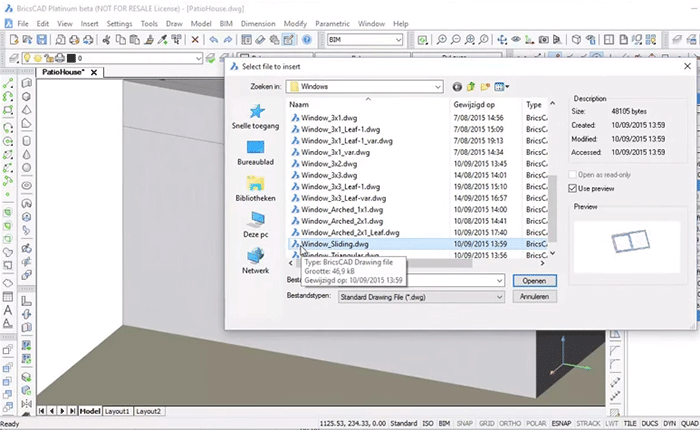Image resolution: width=700 pixels, height=430 pixels.
Task: Untick the 'Use preview' checkbox
Action: click(x=573, y=188)
